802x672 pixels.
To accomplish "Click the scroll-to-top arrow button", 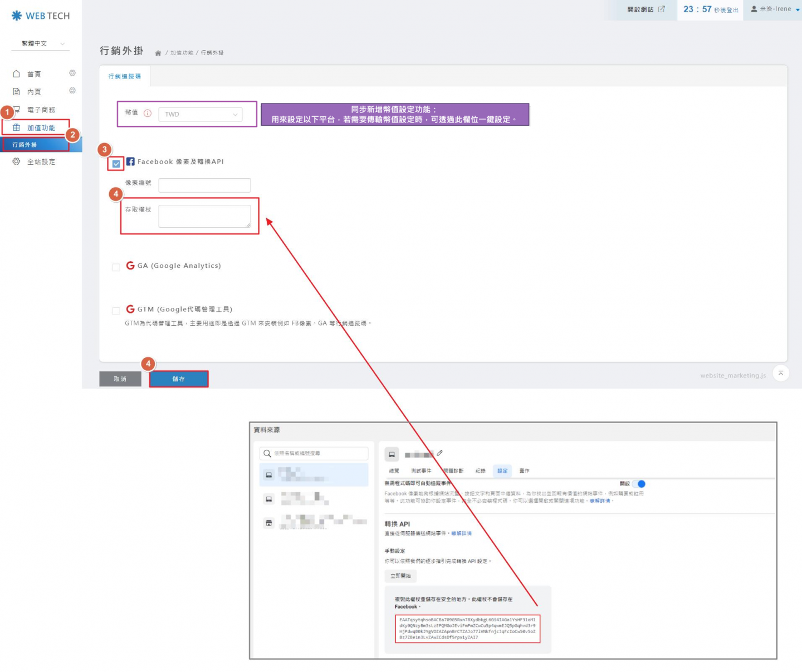I will (x=781, y=374).
